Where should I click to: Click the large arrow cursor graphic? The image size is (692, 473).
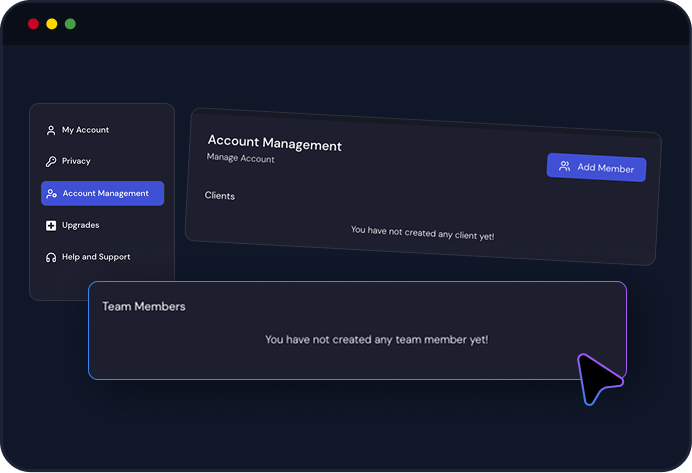click(599, 379)
